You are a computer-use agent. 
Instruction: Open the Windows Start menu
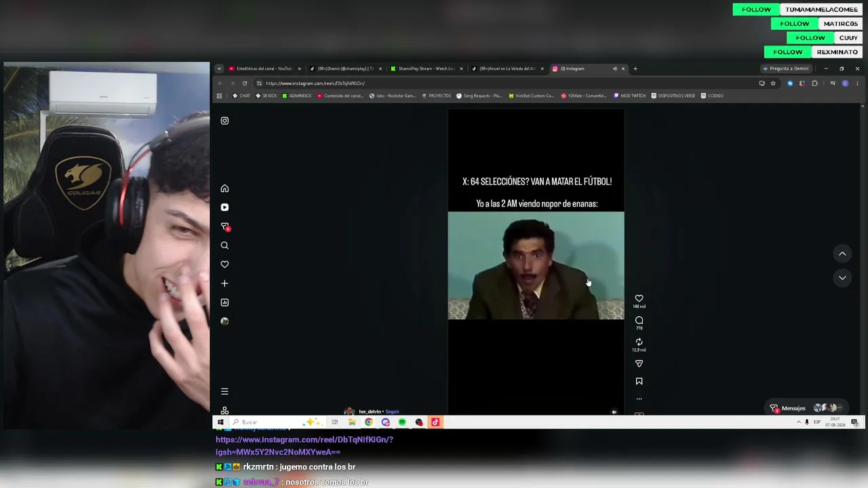click(x=220, y=422)
